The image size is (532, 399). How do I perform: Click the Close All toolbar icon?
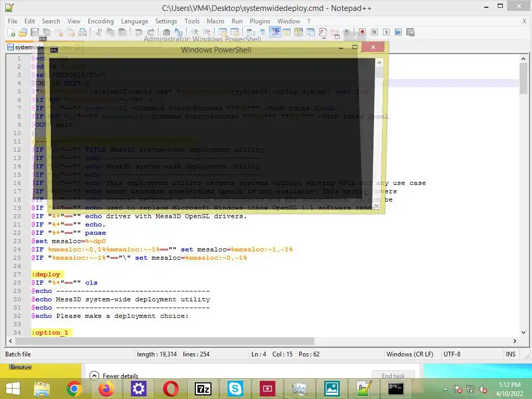71,32
